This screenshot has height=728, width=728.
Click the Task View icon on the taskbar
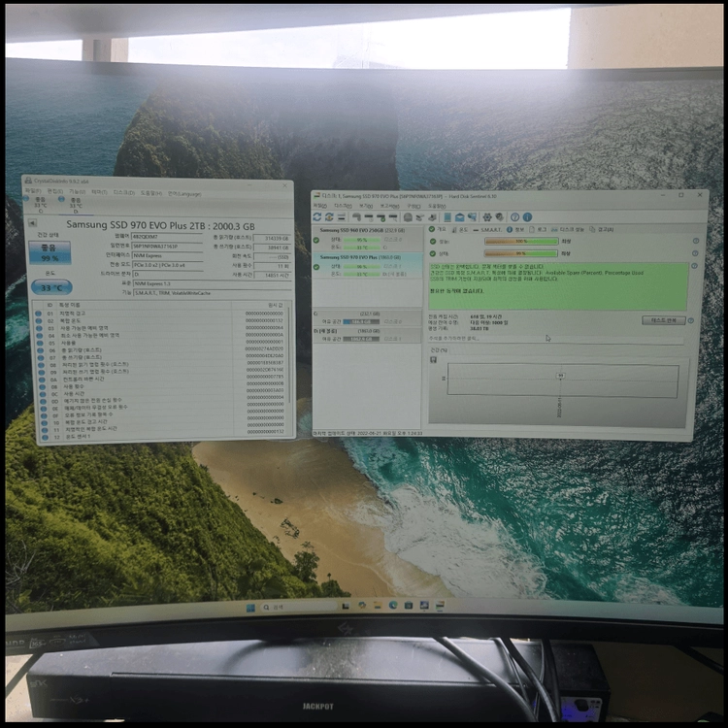(346, 606)
